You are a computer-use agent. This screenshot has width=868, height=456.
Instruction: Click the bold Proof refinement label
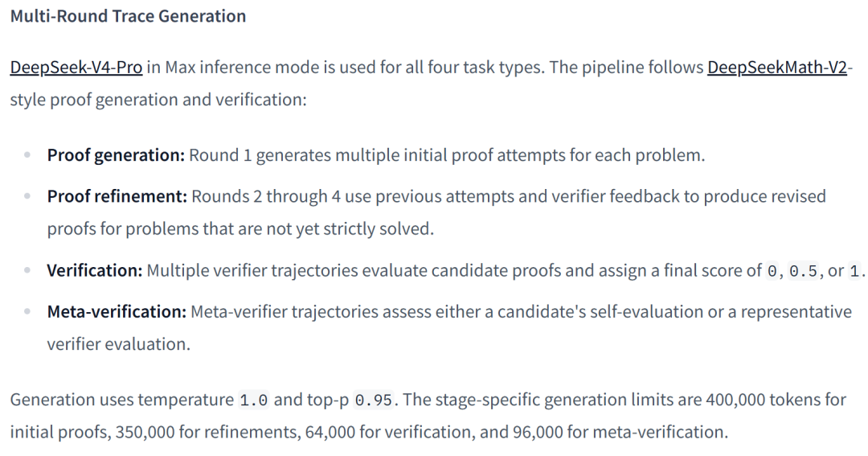pyautogui.click(x=117, y=196)
